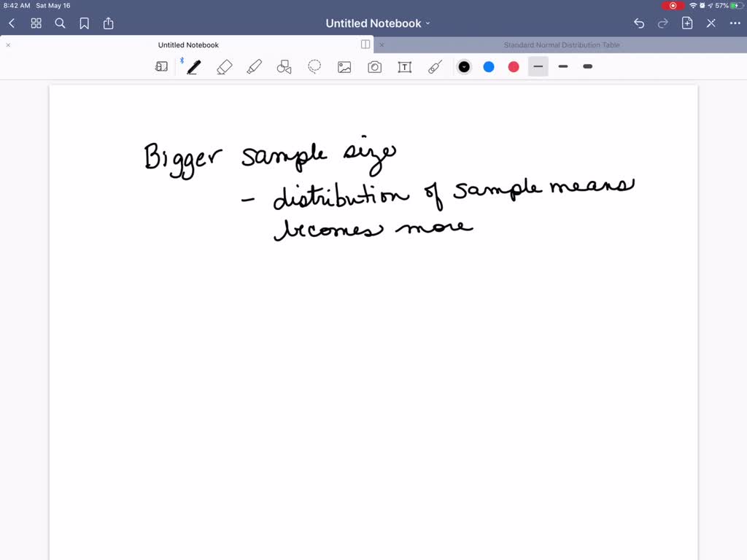This screenshot has width=747, height=560.
Task: Select the Text box tool
Action: click(404, 66)
